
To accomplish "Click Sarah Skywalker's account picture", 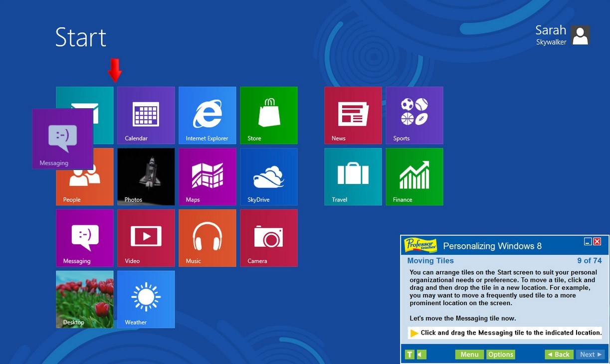I will [x=580, y=35].
